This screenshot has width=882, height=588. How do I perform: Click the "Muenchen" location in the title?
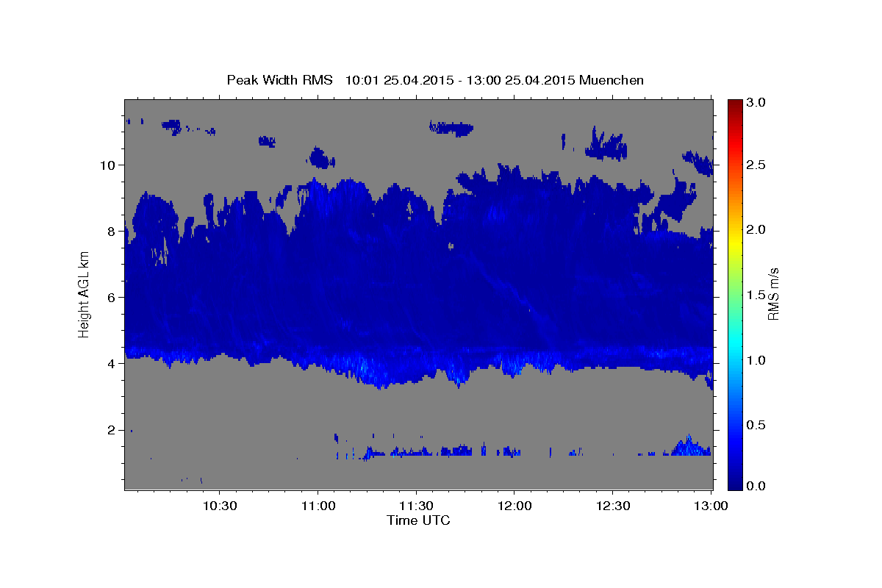612,79
